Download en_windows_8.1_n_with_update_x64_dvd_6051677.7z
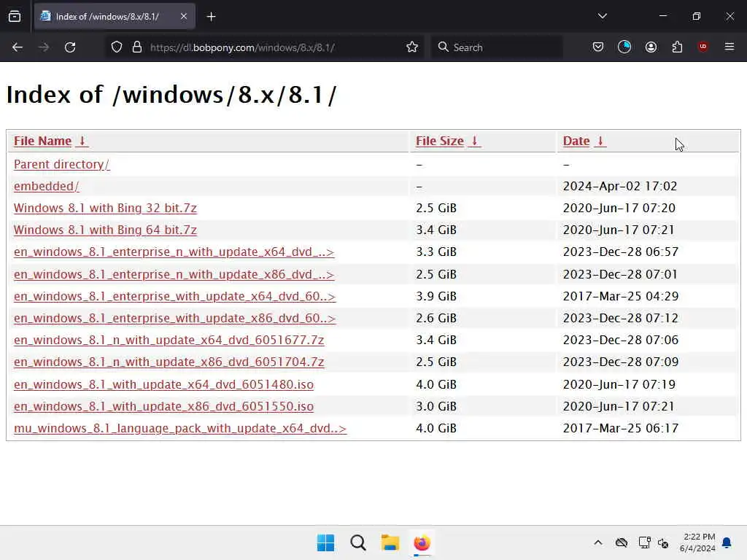 coord(169,340)
